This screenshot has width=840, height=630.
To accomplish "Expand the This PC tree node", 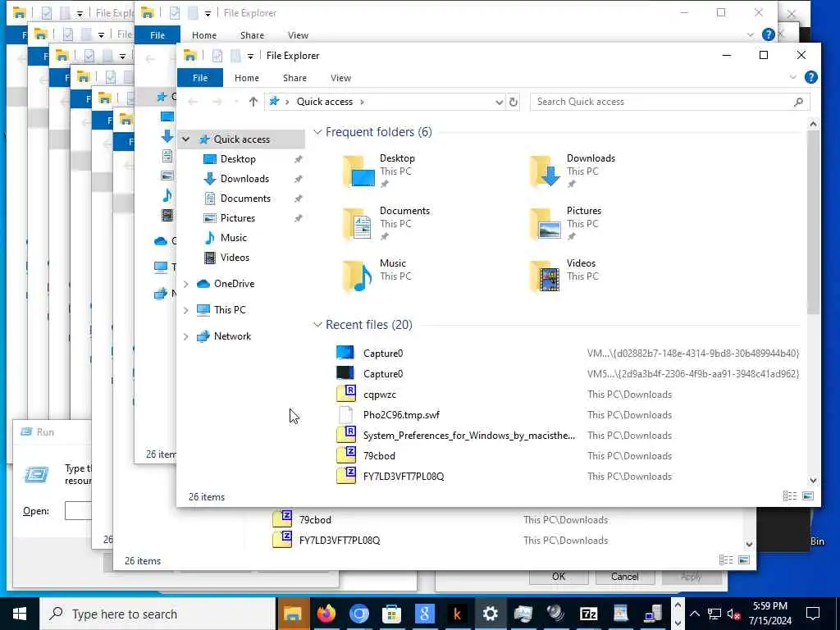I will click(186, 310).
